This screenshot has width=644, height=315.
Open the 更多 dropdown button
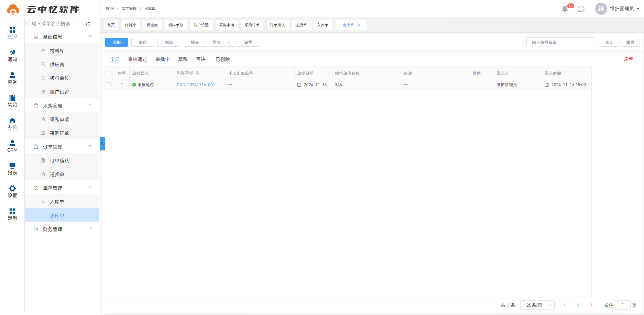pos(222,42)
